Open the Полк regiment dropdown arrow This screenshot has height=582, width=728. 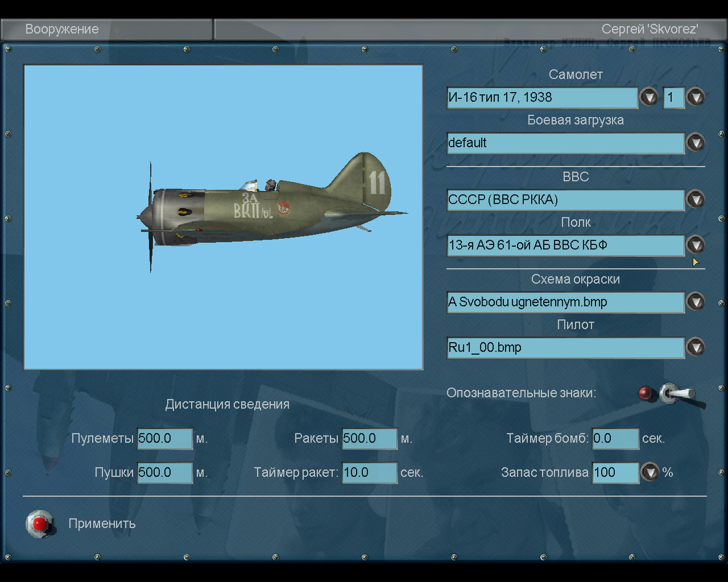[695, 245]
